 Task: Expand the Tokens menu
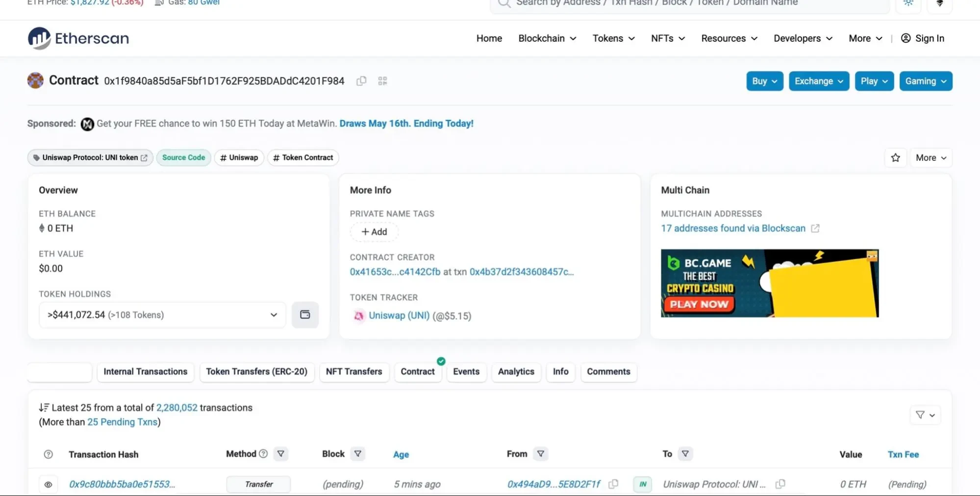(613, 38)
